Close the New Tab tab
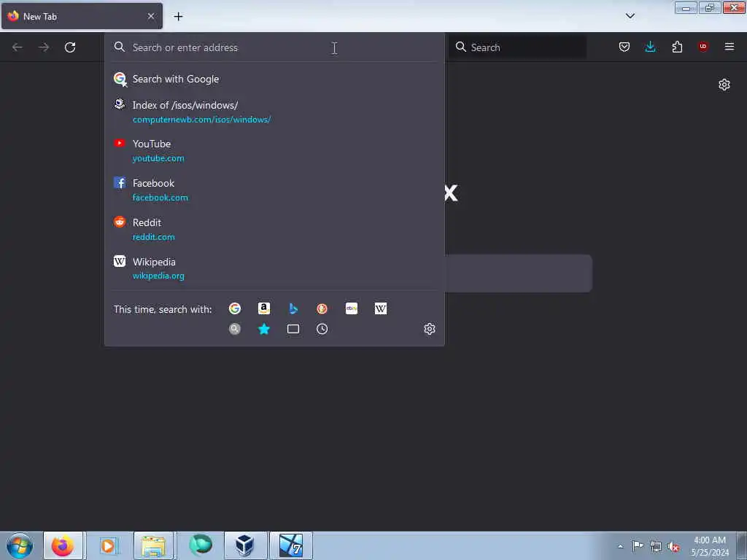This screenshot has height=560, width=747. pos(151,16)
